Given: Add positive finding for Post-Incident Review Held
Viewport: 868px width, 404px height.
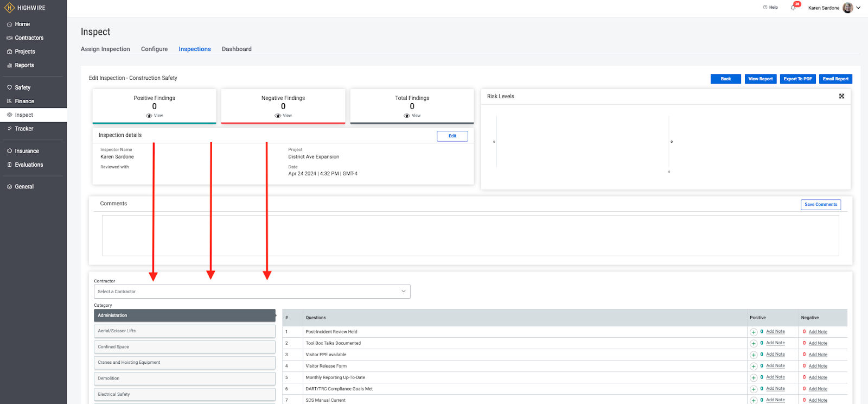Looking at the screenshot, I should coord(754,332).
